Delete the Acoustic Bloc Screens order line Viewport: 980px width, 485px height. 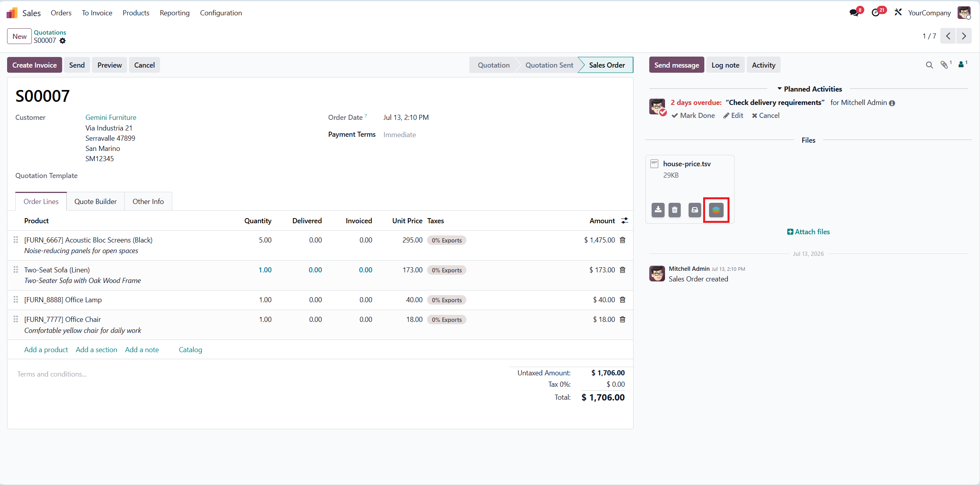[623, 240]
